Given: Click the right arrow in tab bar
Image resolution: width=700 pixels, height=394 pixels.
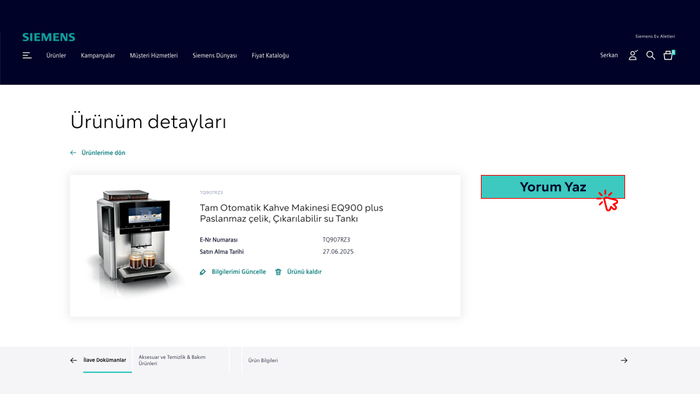Looking at the screenshot, I should (624, 360).
